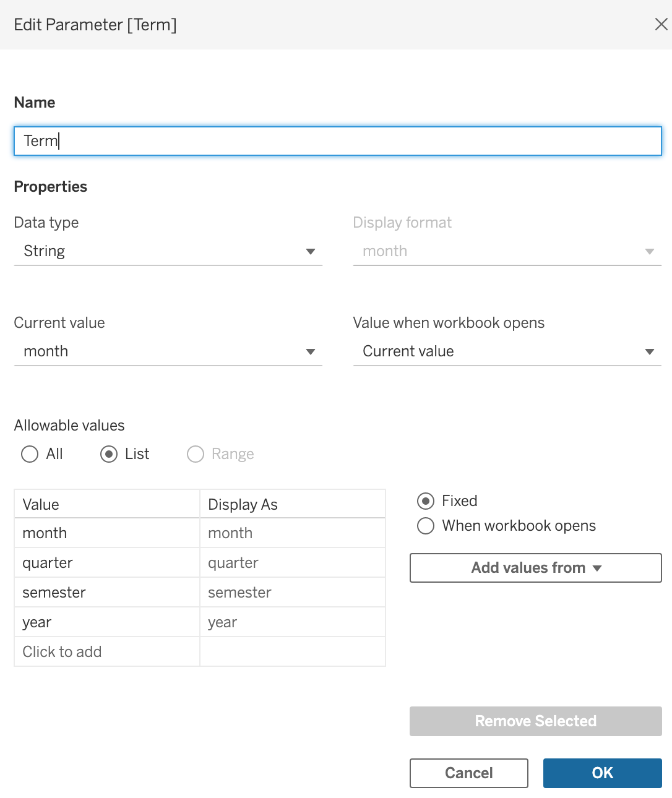Edit the quarter Display As cell

point(293,563)
